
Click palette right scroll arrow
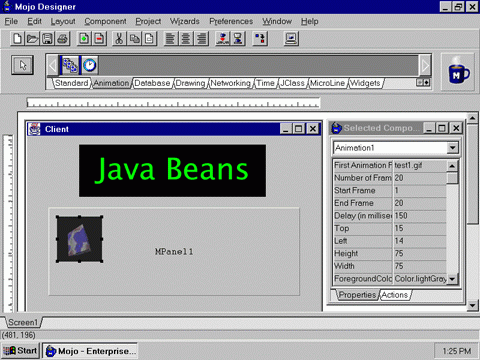(x=425, y=65)
